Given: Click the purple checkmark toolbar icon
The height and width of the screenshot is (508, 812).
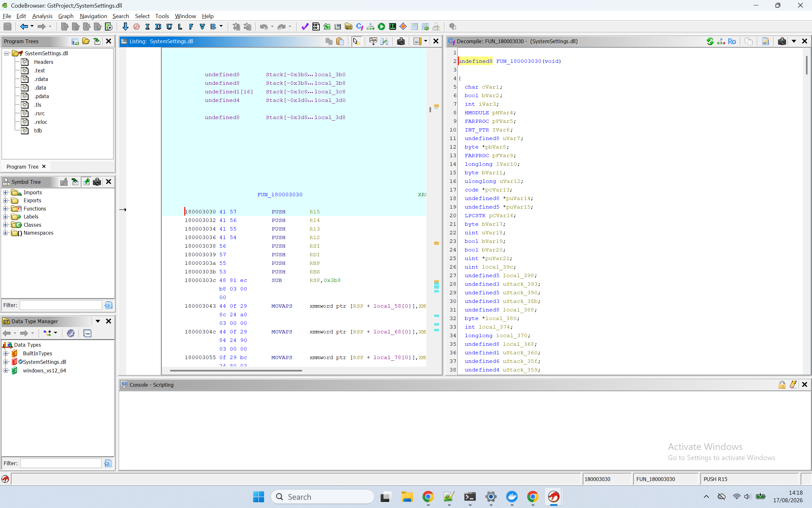Looking at the screenshot, I should (x=305, y=27).
